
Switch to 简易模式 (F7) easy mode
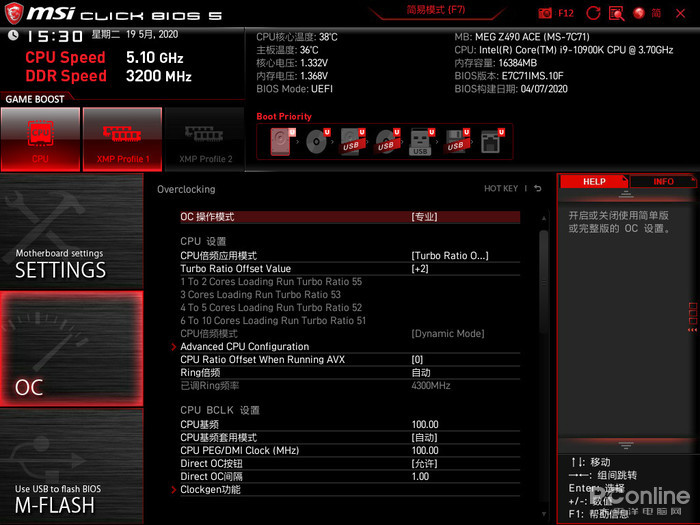point(436,10)
